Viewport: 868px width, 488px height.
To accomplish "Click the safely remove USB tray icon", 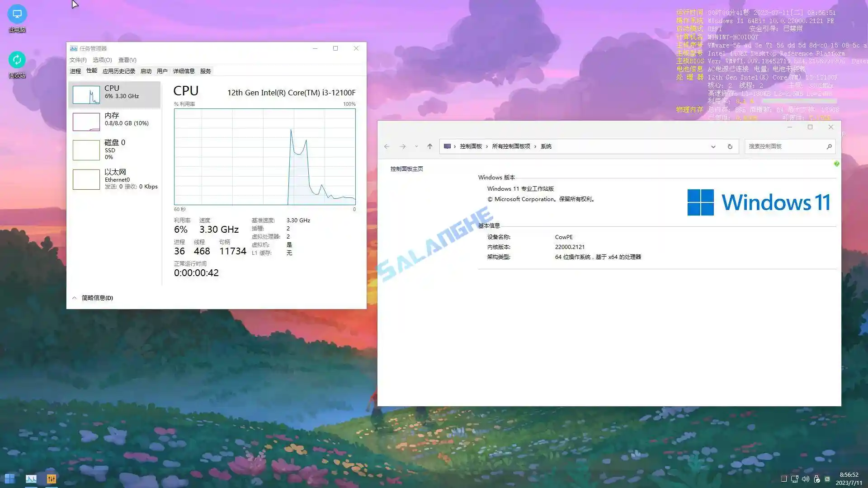I will 816,479.
